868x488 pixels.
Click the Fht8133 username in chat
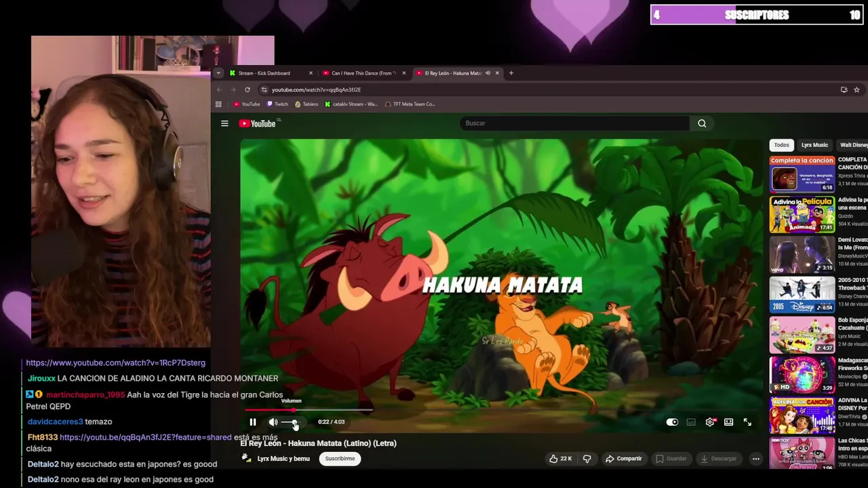tap(43, 438)
